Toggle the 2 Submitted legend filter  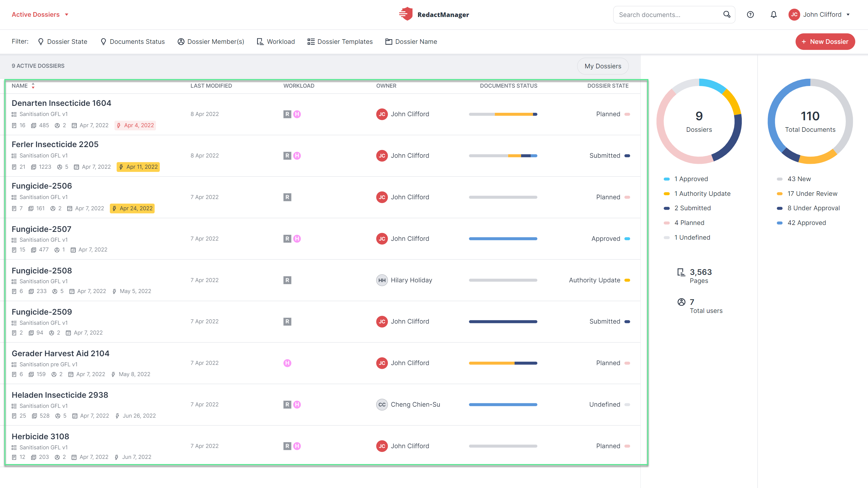pos(687,208)
